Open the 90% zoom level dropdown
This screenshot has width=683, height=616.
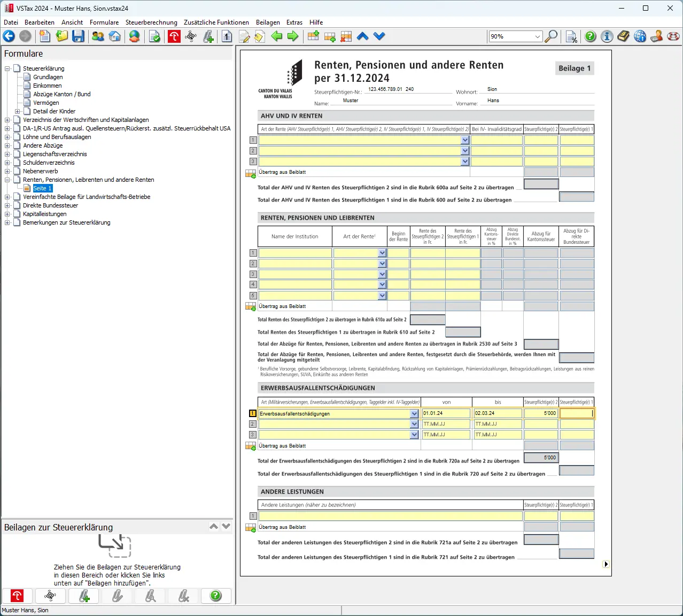coord(537,36)
